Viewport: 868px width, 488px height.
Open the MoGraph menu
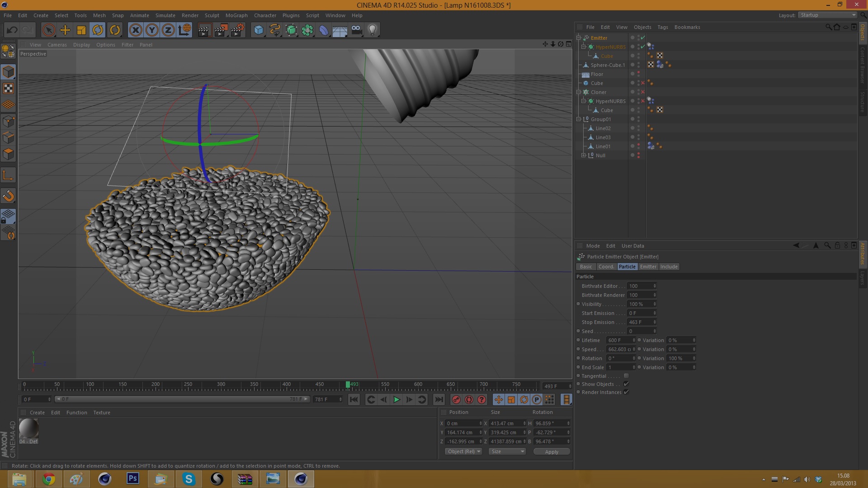236,15
